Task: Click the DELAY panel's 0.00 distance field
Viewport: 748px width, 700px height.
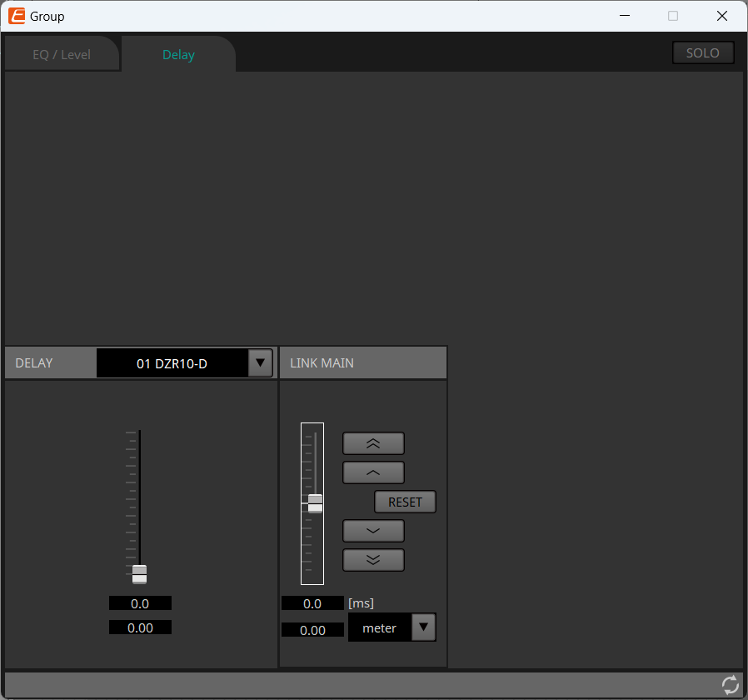Action: click(x=140, y=627)
